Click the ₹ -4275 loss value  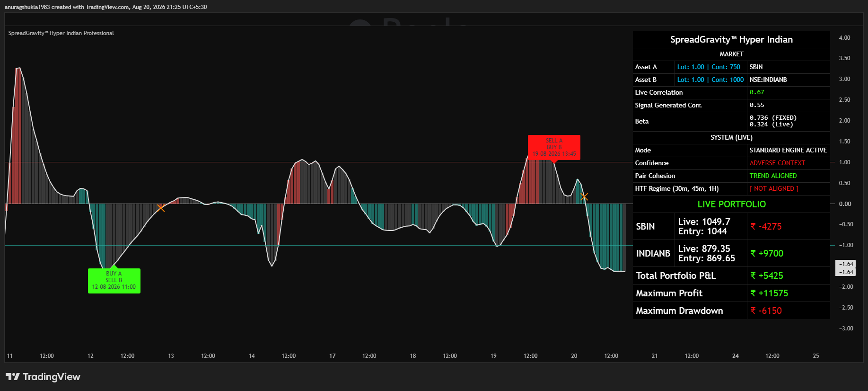pos(766,227)
